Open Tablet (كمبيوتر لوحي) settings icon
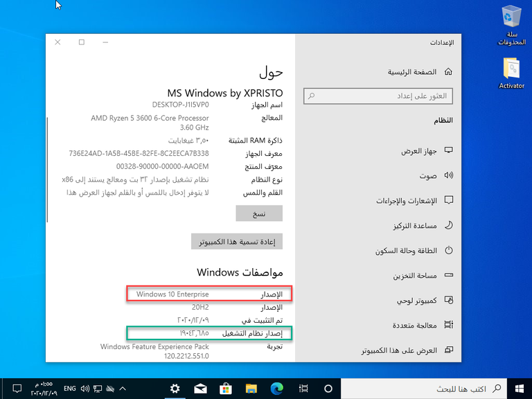The width and height of the screenshot is (532, 399). 449,300
